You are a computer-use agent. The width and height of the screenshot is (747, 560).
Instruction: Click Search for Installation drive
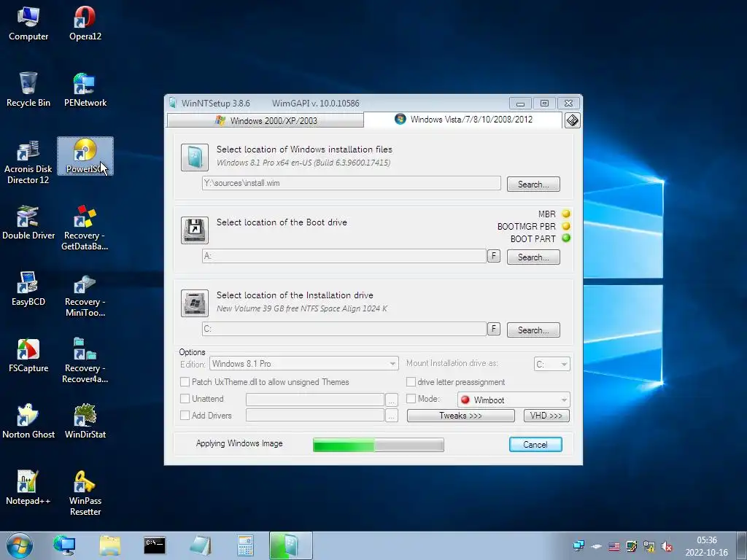coord(533,330)
